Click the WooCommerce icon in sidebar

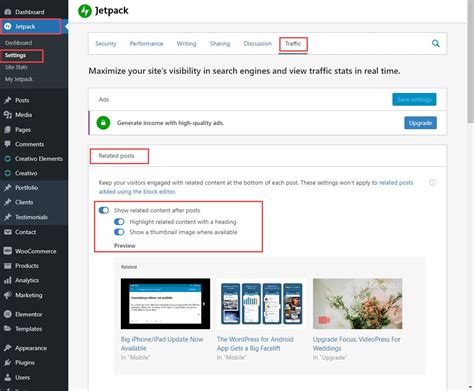coord(7,251)
